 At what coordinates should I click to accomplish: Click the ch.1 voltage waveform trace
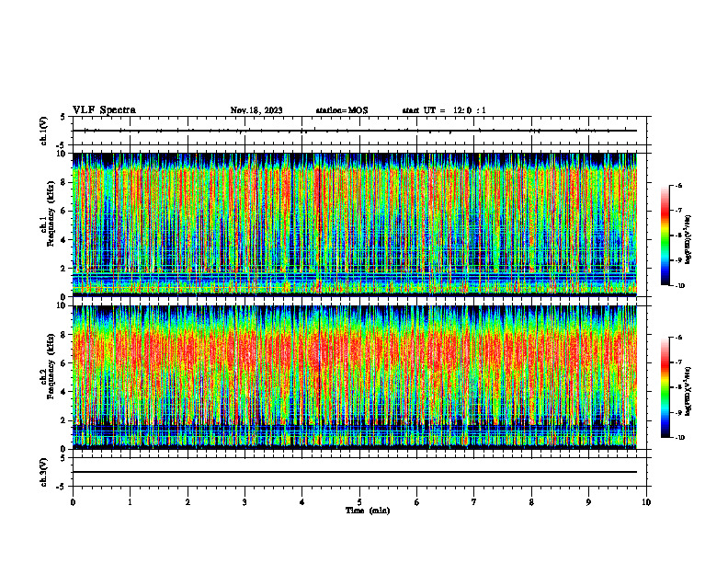[355, 131]
